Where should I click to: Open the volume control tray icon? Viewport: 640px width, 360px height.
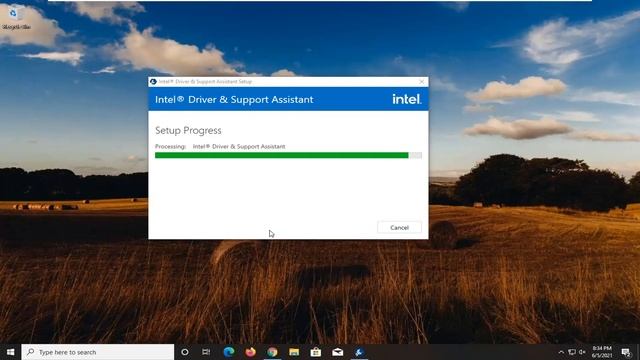point(582,352)
